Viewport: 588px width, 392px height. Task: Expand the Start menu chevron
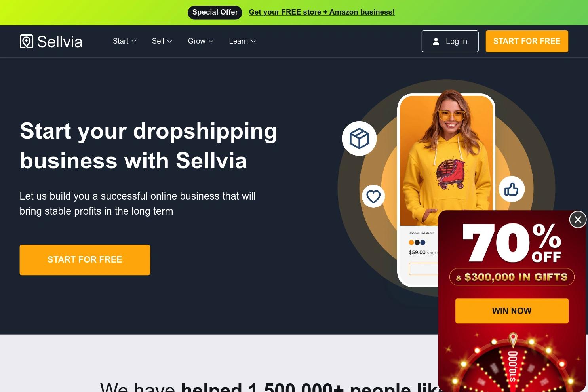coord(134,41)
